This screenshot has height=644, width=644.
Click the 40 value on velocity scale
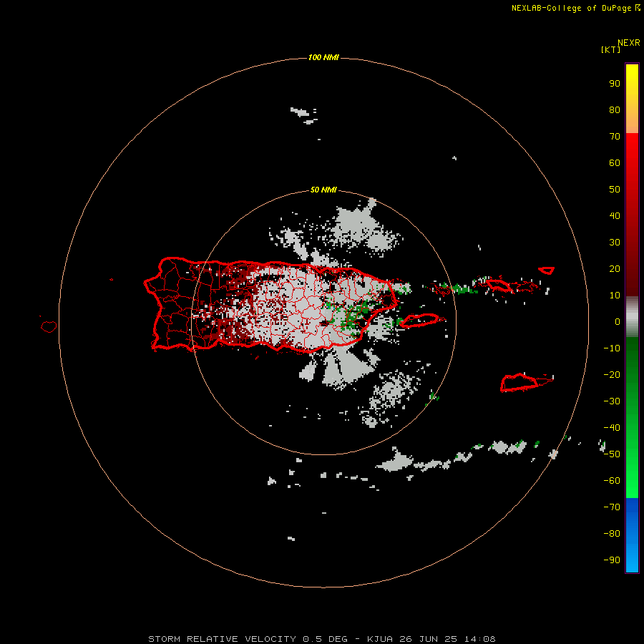[x=615, y=216]
